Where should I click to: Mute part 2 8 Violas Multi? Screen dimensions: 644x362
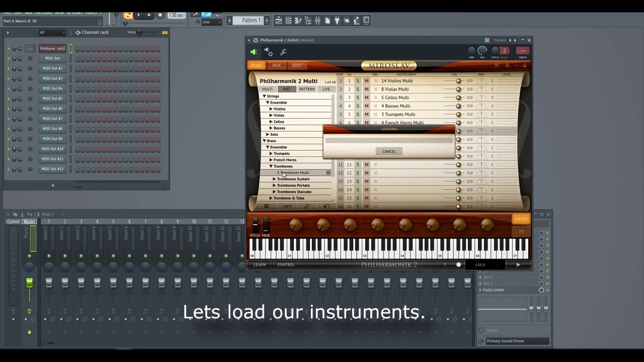(x=366, y=89)
